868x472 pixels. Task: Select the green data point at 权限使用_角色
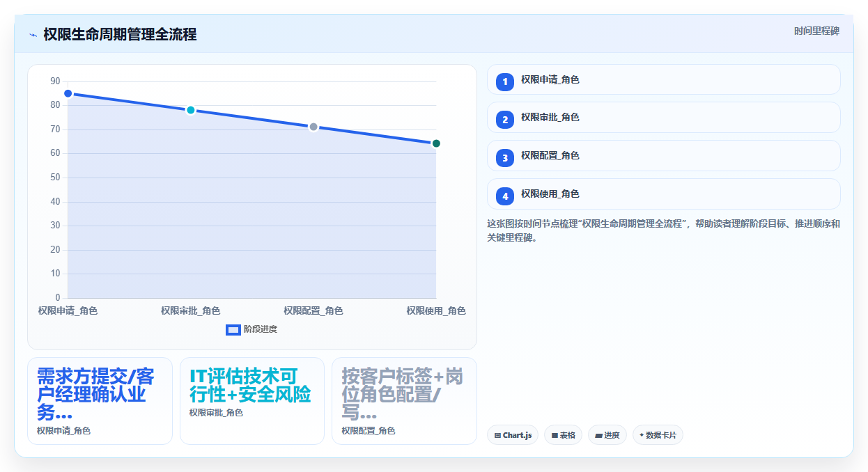(x=436, y=143)
